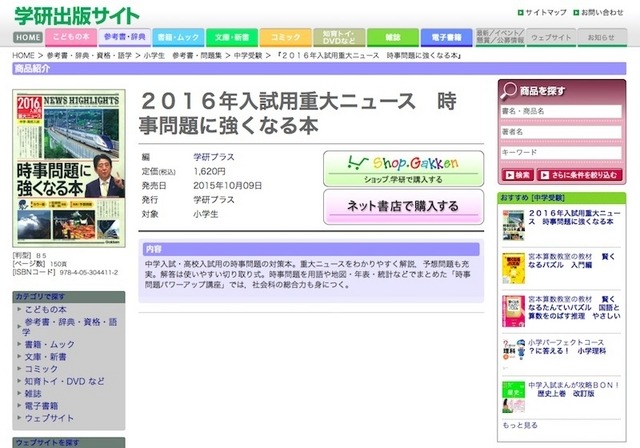Select ウェブサイト in the category list
Image resolution: width=640 pixels, height=448 pixels.
(x=49, y=418)
